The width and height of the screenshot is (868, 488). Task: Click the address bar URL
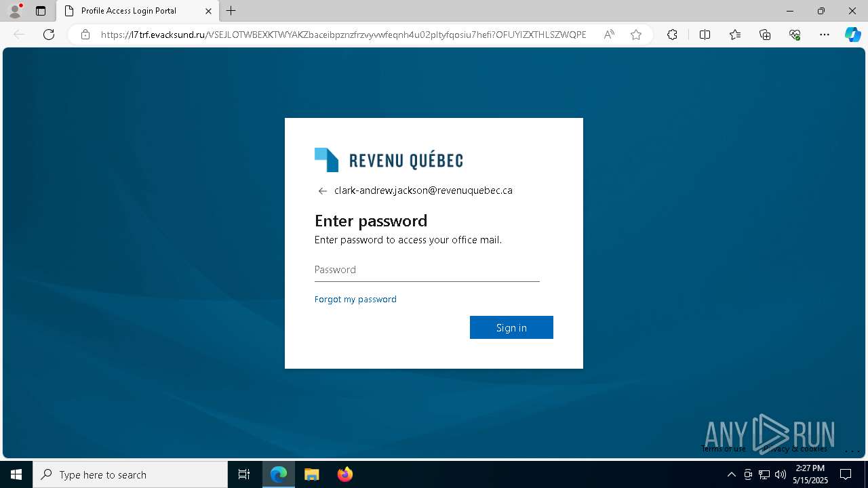point(343,35)
